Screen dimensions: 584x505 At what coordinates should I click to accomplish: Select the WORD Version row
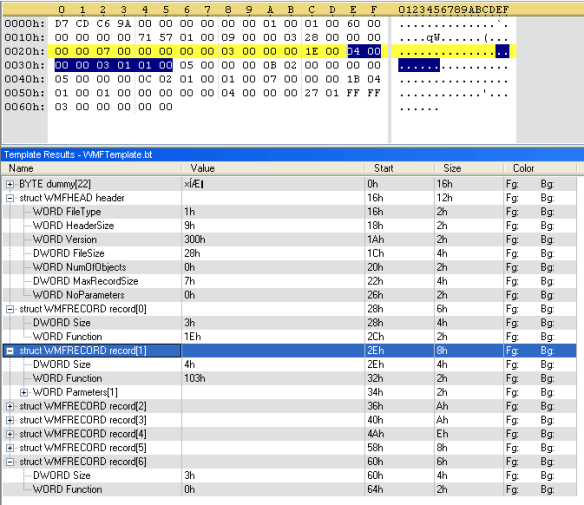289,239
